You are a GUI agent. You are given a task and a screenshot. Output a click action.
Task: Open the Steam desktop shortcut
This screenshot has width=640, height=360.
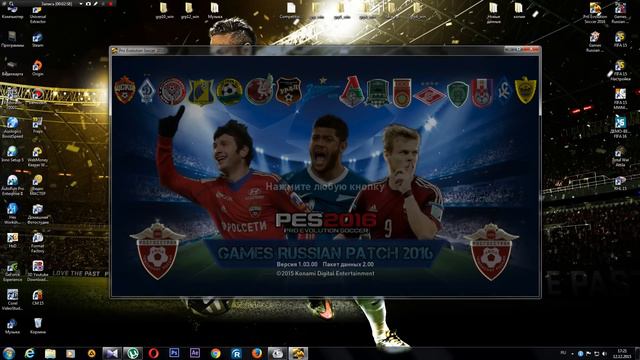tap(38, 40)
